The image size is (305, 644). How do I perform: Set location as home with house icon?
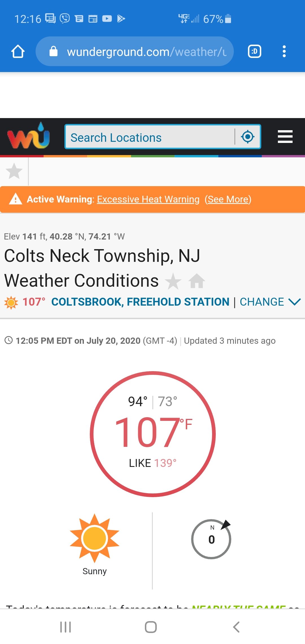(x=197, y=281)
